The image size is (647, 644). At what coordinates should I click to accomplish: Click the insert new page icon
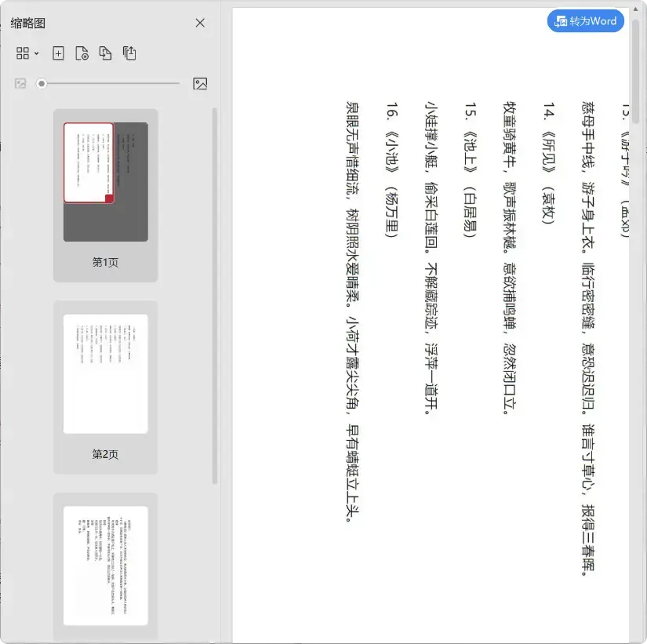(x=59, y=53)
